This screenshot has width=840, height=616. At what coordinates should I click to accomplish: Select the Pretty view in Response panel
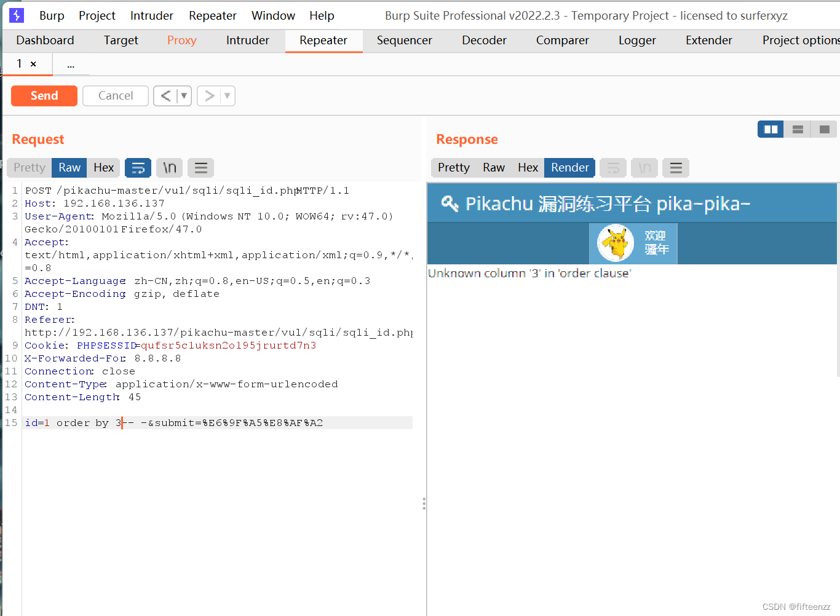pyautogui.click(x=454, y=167)
